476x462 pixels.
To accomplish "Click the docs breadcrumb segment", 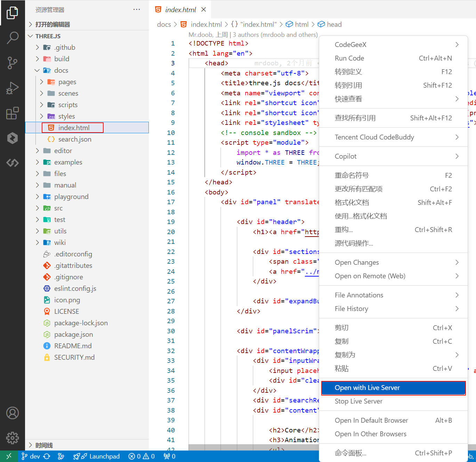I will point(164,24).
